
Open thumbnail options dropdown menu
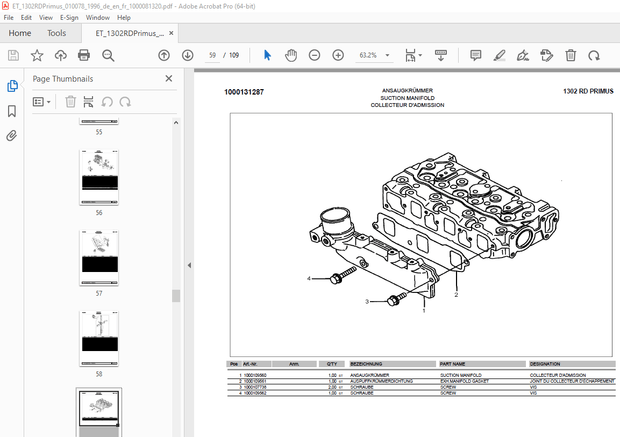(x=43, y=101)
